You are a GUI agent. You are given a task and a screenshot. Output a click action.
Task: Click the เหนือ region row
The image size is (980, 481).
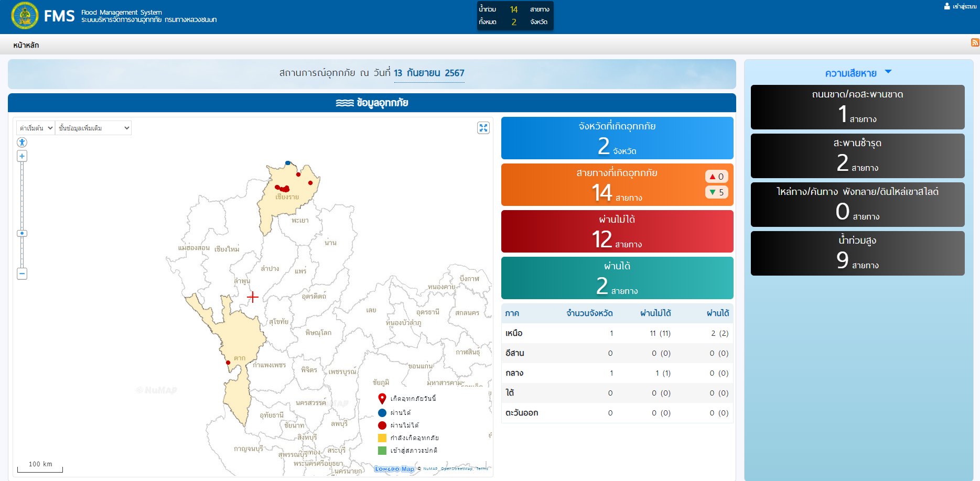[x=617, y=333]
